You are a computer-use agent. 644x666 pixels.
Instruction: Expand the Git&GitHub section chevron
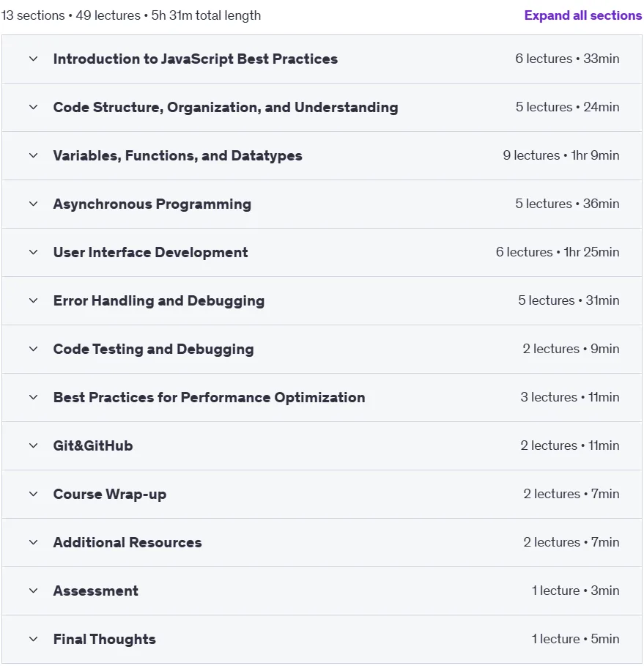(x=33, y=446)
